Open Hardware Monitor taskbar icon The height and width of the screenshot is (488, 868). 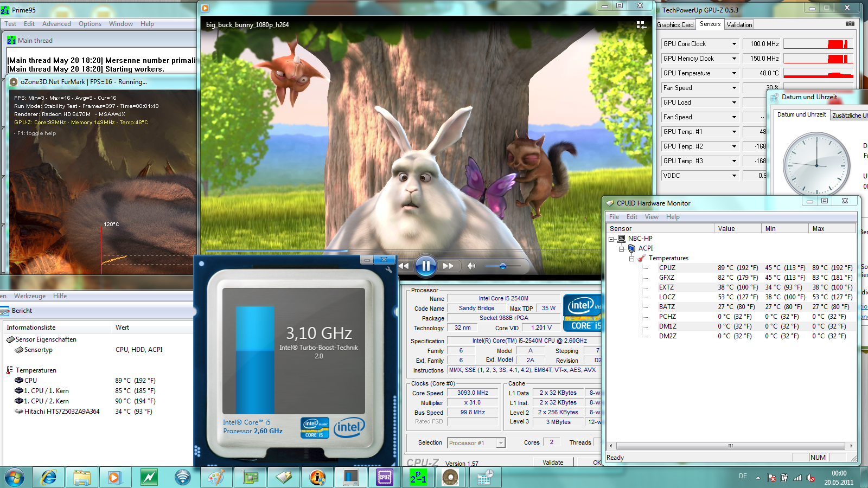click(x=284, y=478)
